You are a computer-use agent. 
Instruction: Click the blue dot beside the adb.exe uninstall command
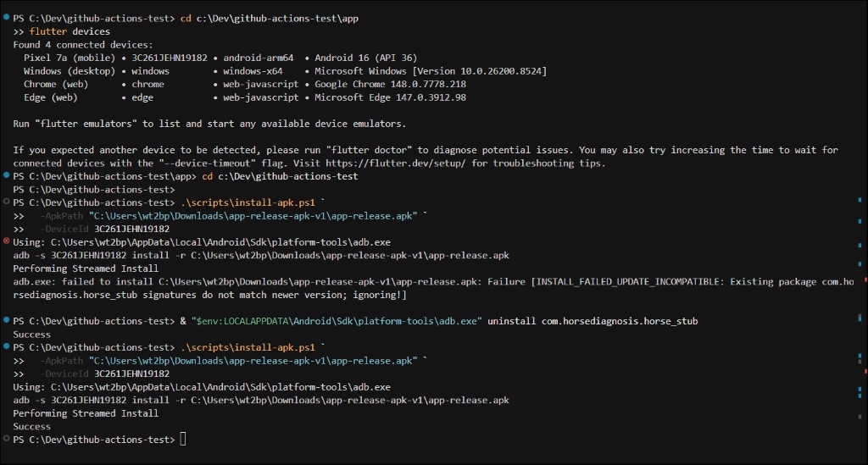[x=6, y=320]
